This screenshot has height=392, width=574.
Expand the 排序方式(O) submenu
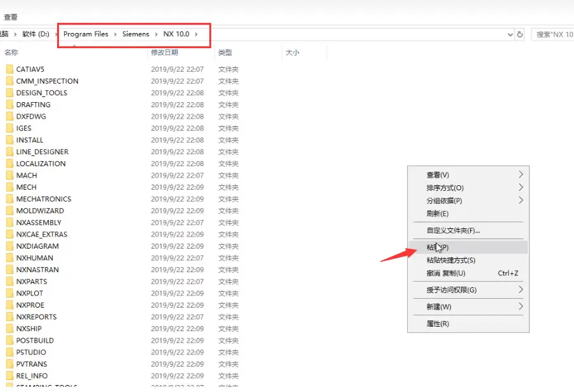[x=521, y=187]
